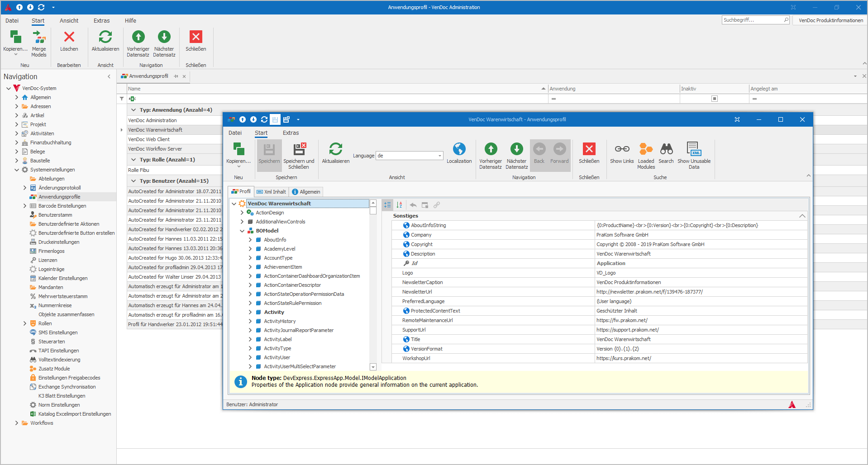This screenshot has width=868, height=465.
Task: Sort properties alphabetically in property grid
Action: pos(399,205)
